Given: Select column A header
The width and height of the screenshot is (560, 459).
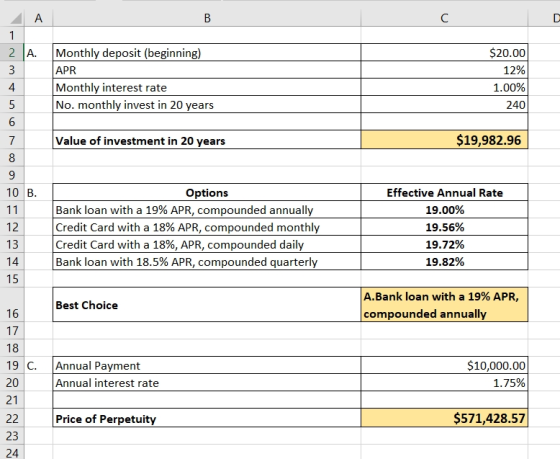Looking at the screenshot, I should coord(39,18).
